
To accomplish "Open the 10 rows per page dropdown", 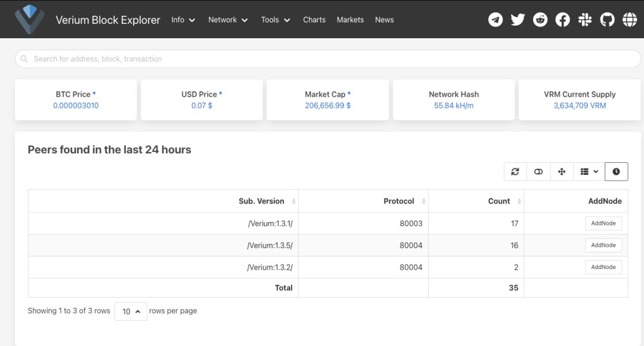I will pos(131,311).
